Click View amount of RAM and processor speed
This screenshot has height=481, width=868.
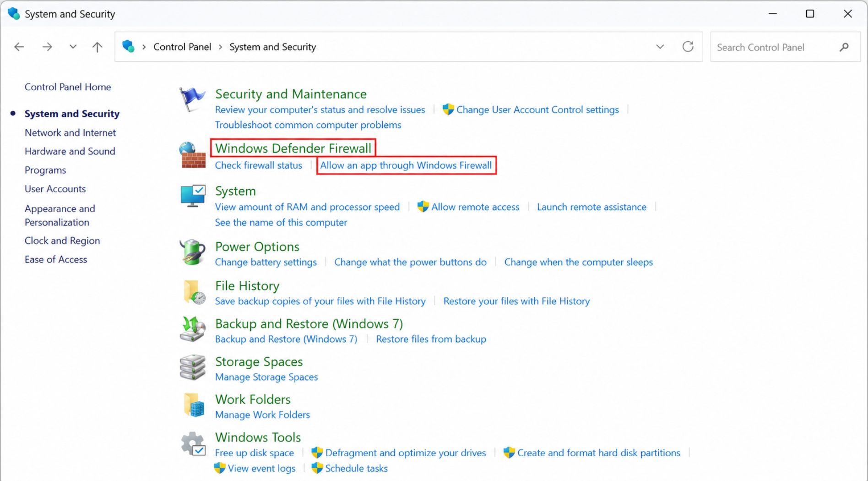(307, 207)
